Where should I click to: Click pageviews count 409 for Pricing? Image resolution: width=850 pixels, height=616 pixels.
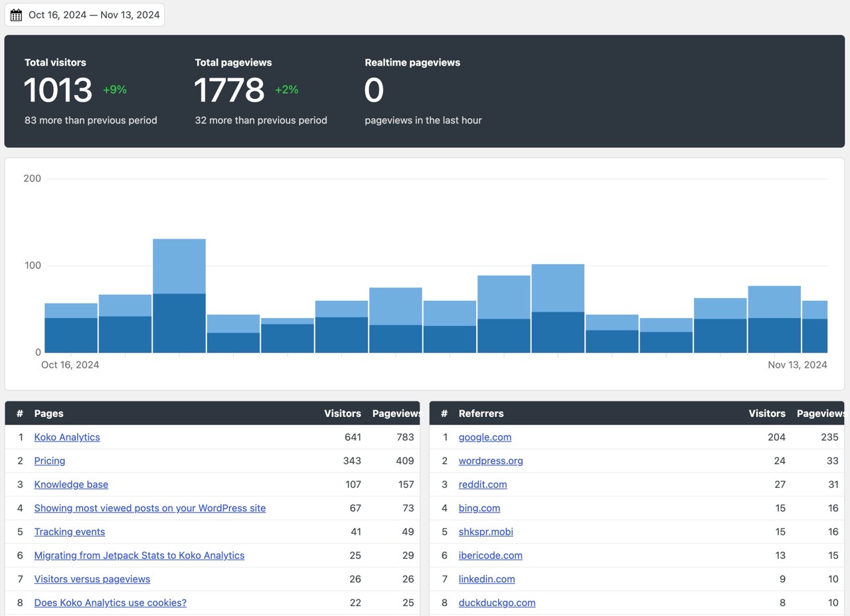click(x=405, y=461)
